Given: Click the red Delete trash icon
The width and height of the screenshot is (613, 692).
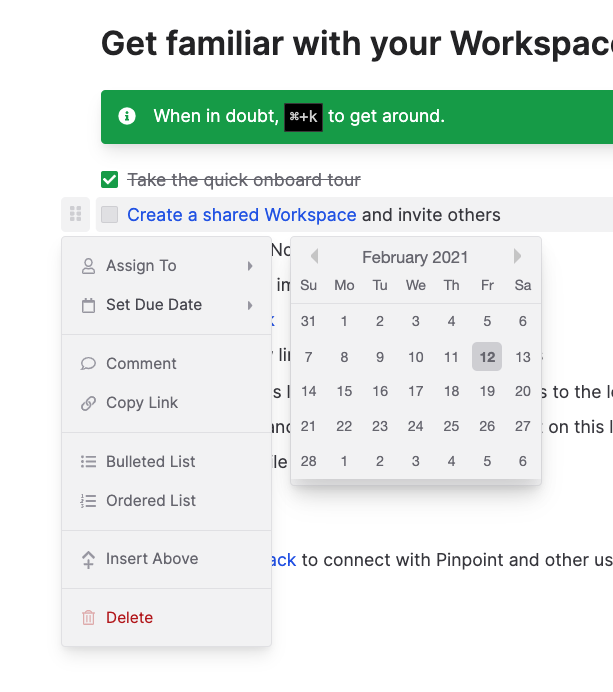Looking at the screenshot, I should (x=88, y=618).
